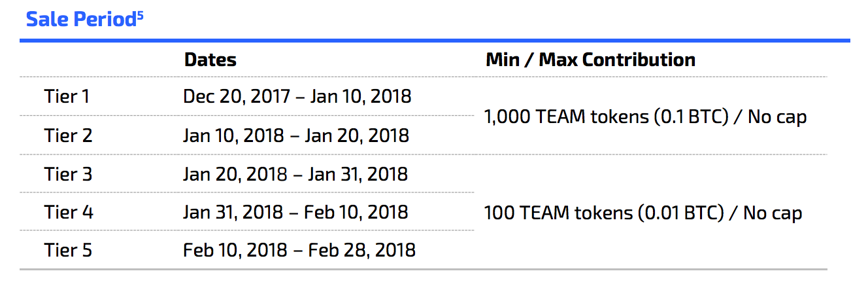Click the Tier 1 end date Jan 10, 2018
The image size is (868, 288).
(x=360, y=97)
